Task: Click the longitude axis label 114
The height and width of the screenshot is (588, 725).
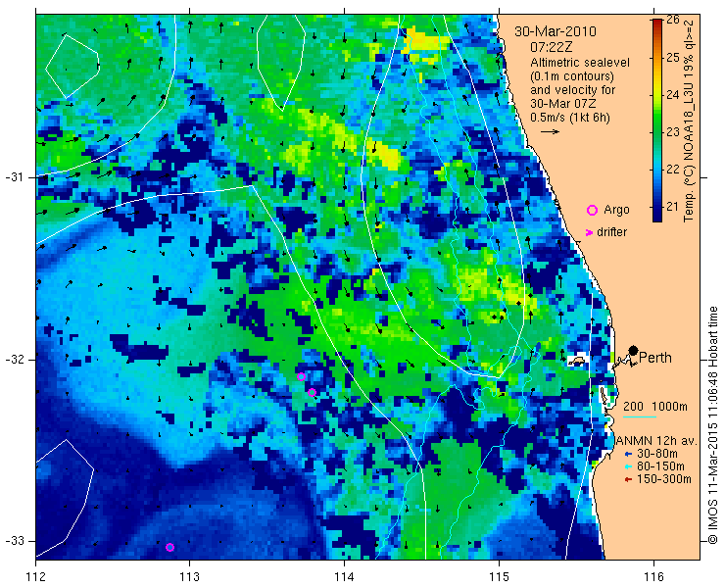Action: (x=344, y=577)
